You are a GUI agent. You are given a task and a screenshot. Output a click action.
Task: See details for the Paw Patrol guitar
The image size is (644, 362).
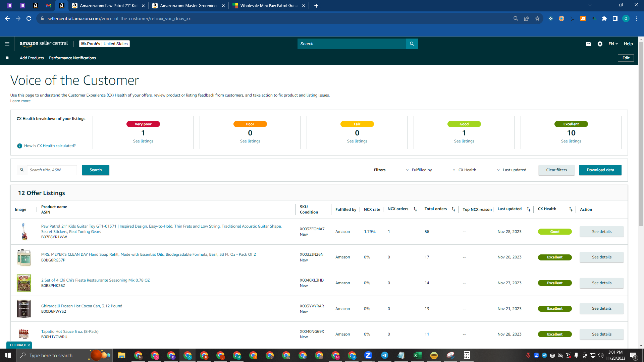[602, 232]
